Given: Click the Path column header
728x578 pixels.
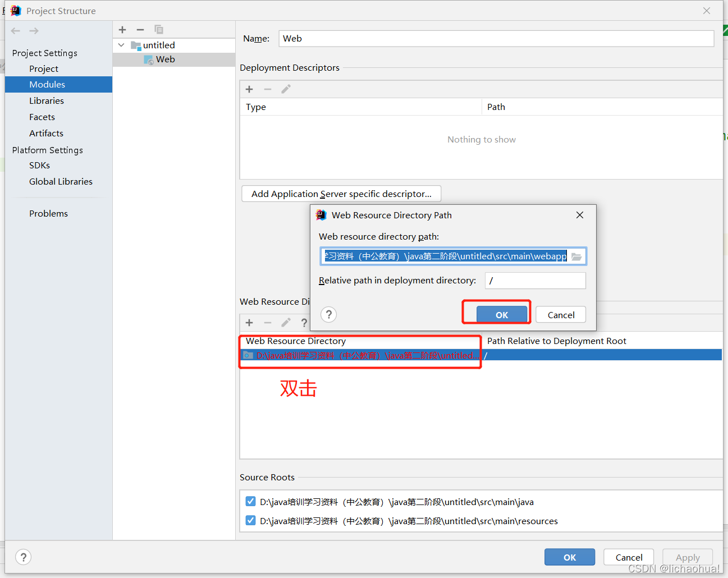Looking at the screenshot, I should 496,107.
